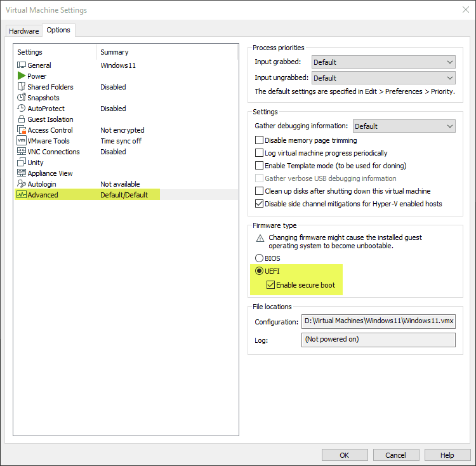Click the Cancel button
Screen dimensions: 476x466
click(396, 455)
